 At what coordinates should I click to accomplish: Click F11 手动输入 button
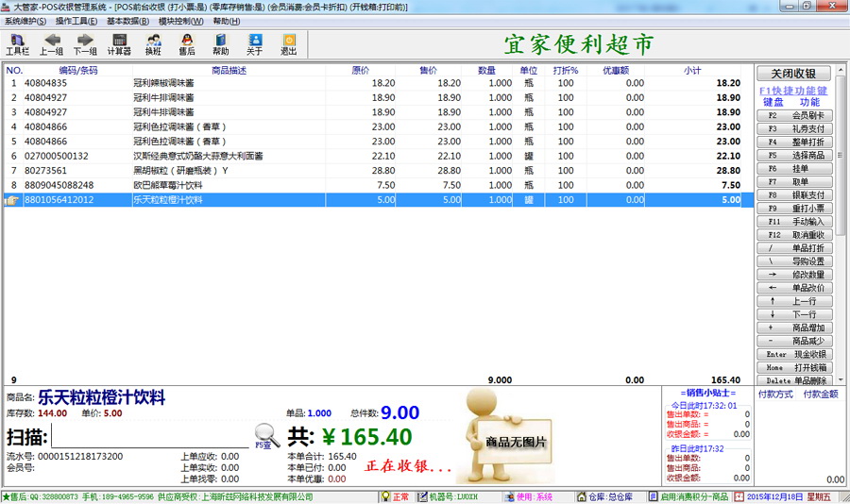pyautogui.click(x=794, y=222)
